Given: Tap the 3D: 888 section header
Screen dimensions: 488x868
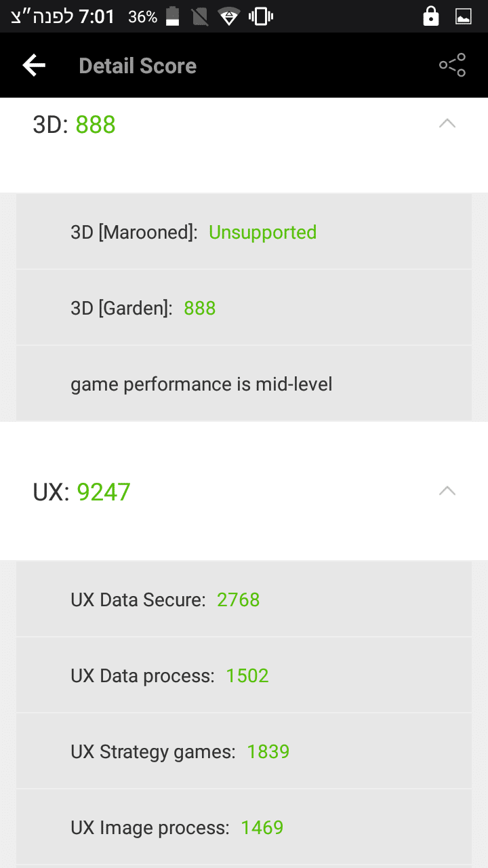Looking at the screenshot, I should pos(75,125).
